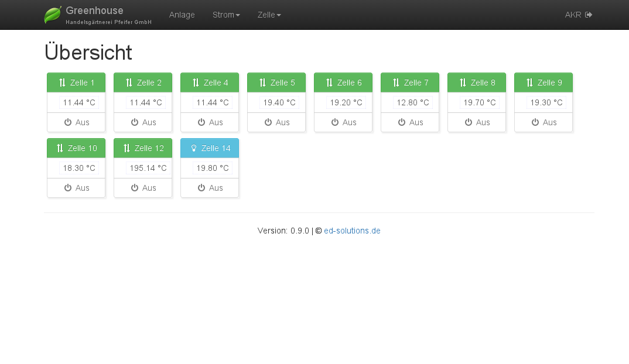Click the up-down arrows icon on Zelle 5
This screenshot has width=629, height=364.
pos(262,83)
